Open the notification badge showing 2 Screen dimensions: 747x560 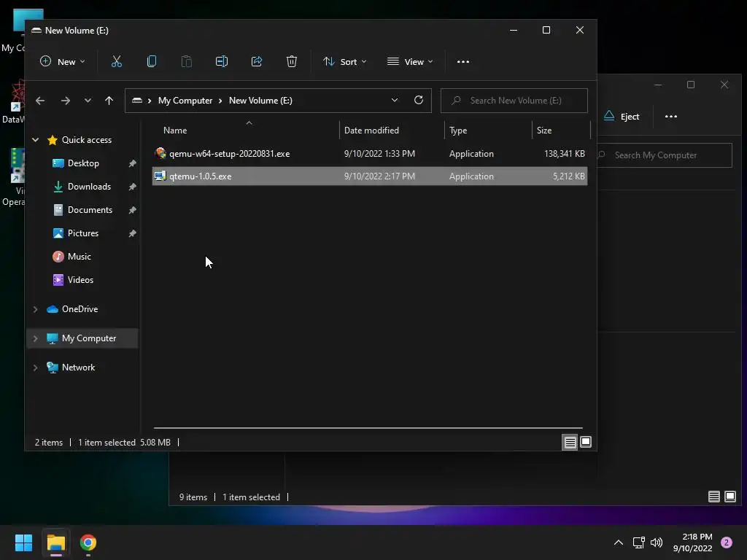coord(727,542)
